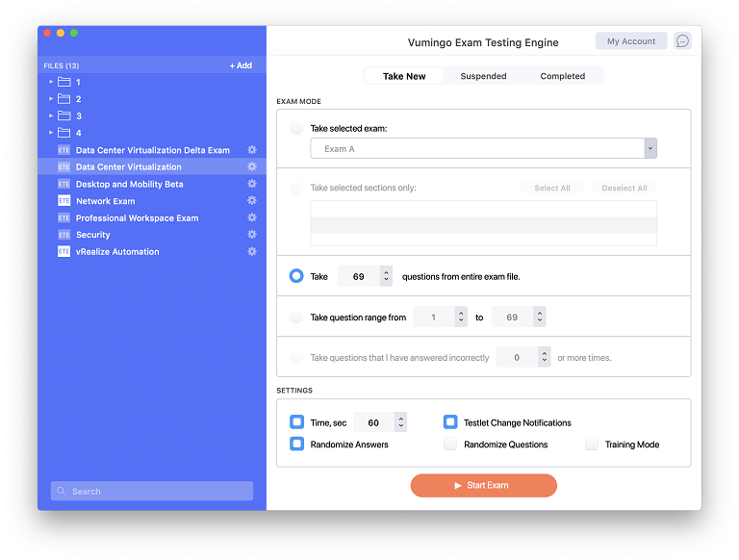Click the Select All sections button
739x560 pixels.
coord(552,188)
